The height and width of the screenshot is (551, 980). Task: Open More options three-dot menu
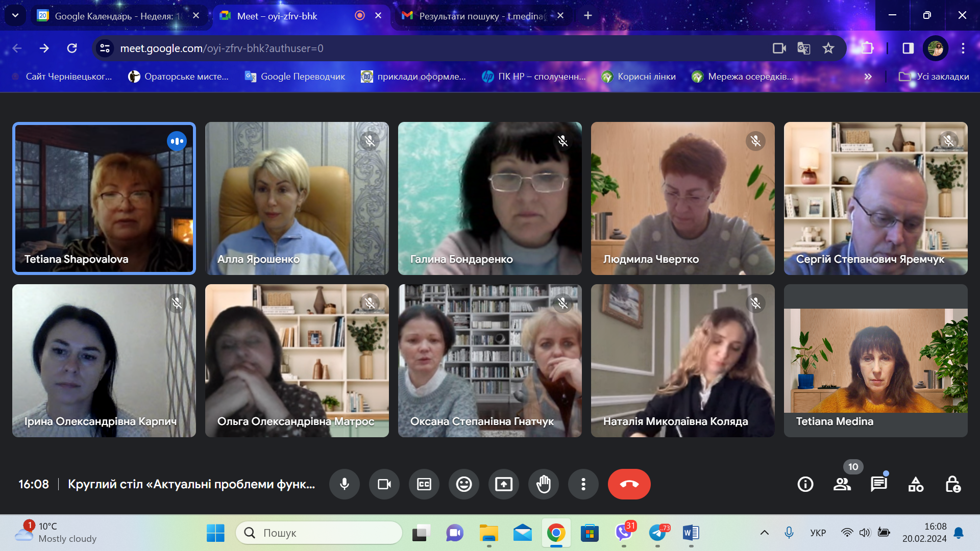pos(583,484)
